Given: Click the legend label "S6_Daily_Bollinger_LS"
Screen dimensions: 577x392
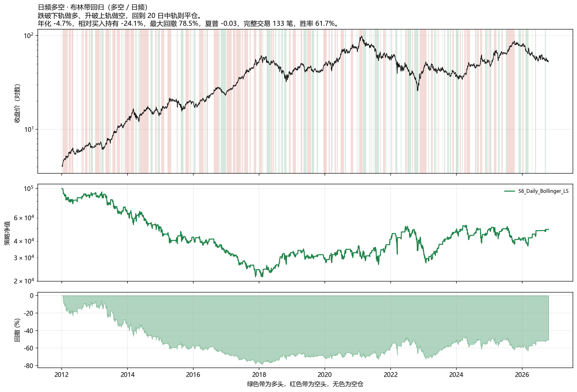Looking at the screenshot, I should (543, 191).
